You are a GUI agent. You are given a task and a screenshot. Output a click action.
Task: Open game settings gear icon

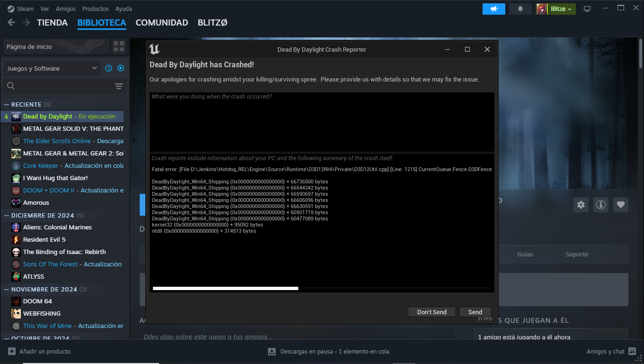[x=581, y=205]
